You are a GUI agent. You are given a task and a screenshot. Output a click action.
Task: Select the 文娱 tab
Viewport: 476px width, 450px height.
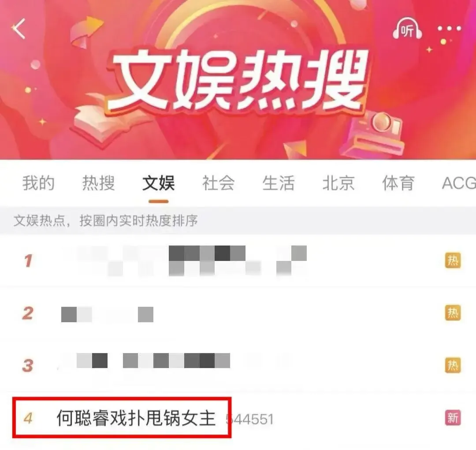159,183
